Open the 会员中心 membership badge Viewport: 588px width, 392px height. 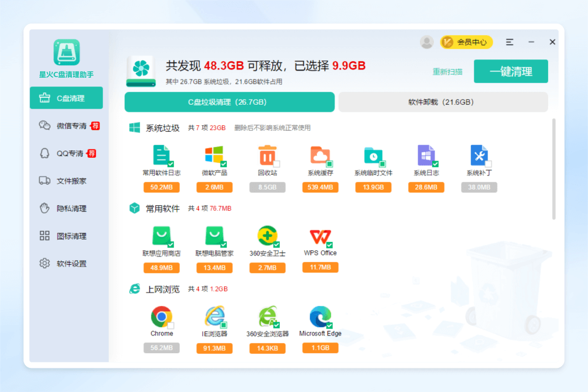(x=466, y=42)
